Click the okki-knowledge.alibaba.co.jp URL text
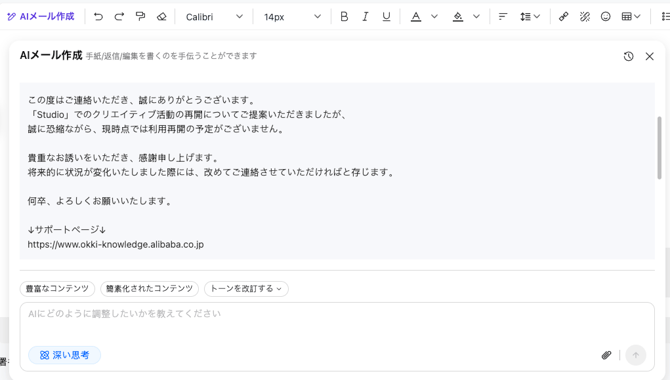Image resolution: width=670 pixels, height=380 pixels. click(115, 244)
